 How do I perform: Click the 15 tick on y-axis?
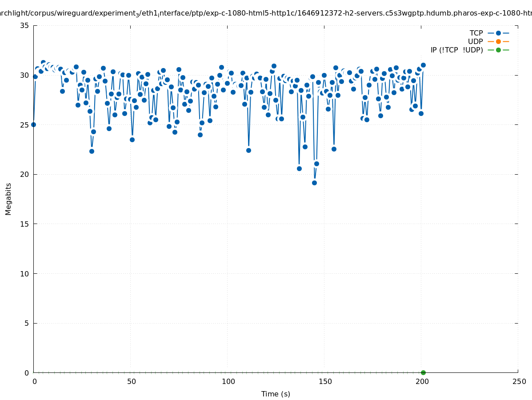coord(25,224)
